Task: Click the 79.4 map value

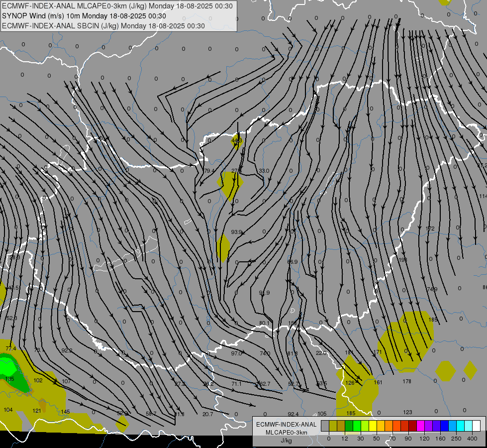Action: point(209,171)
